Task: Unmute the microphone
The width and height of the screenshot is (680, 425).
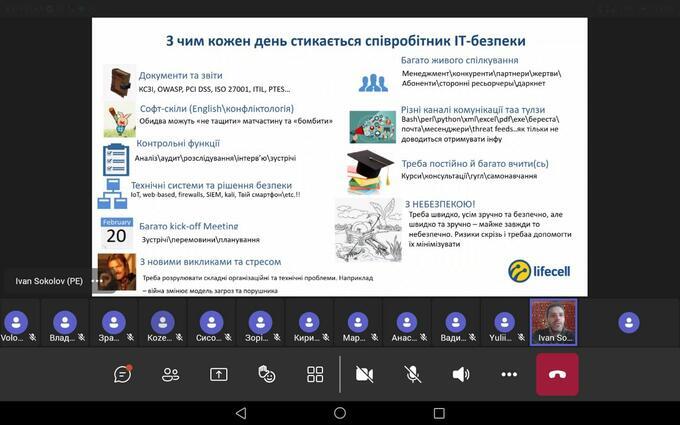Action: coord(412,374)
